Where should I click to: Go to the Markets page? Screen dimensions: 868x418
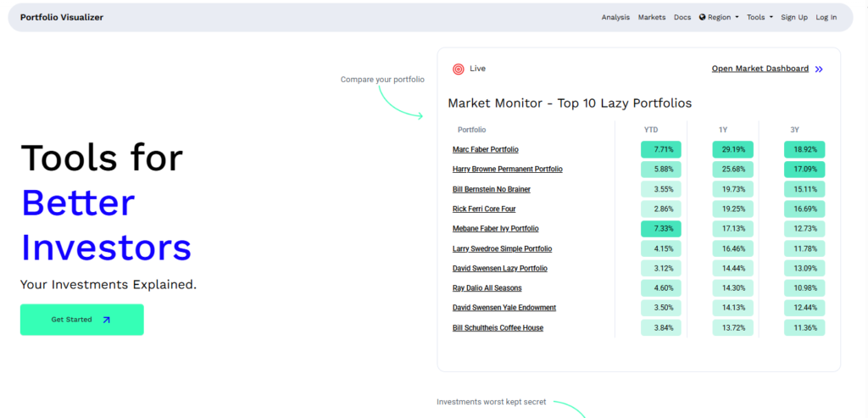click(652, 17)
